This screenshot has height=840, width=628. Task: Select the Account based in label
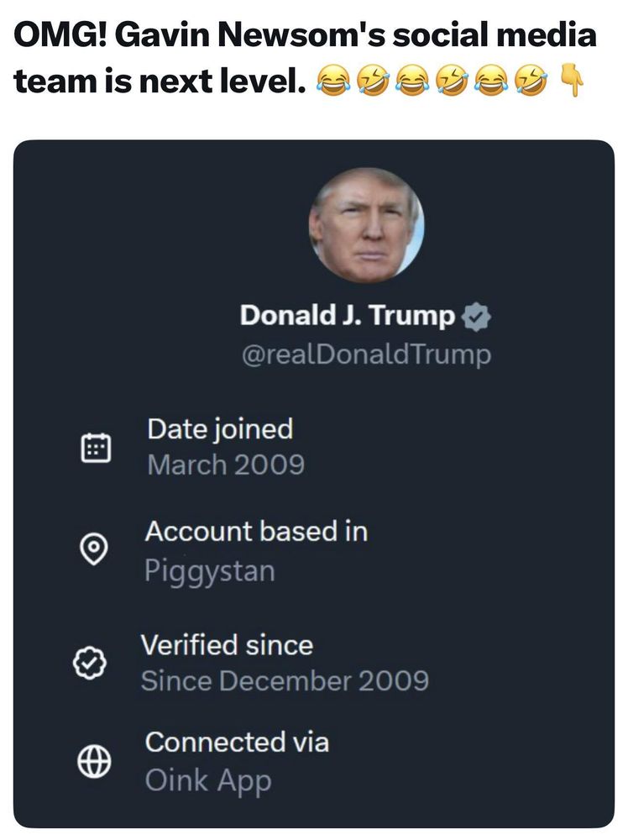click(256, 531)
